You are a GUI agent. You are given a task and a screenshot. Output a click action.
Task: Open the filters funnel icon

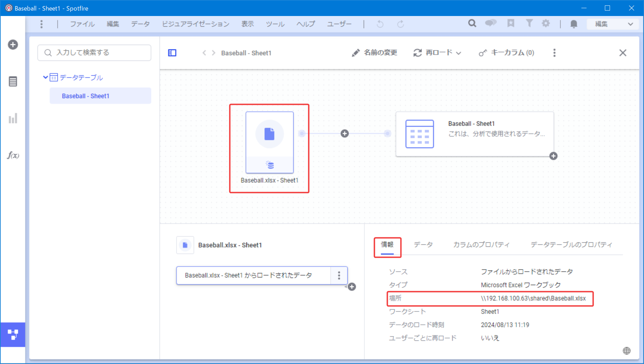pos(529,23)
